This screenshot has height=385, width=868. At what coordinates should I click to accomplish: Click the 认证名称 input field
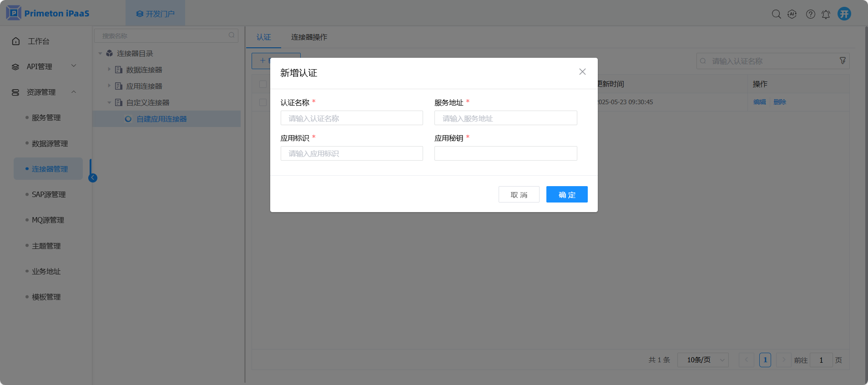click(352, 118)
